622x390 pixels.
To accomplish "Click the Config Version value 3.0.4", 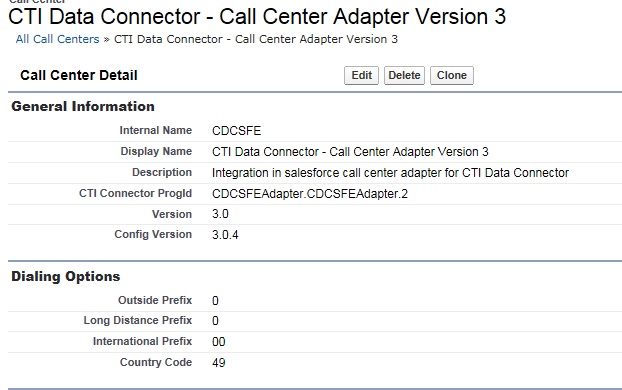I will pyautogui.click(x=225, y=234).
